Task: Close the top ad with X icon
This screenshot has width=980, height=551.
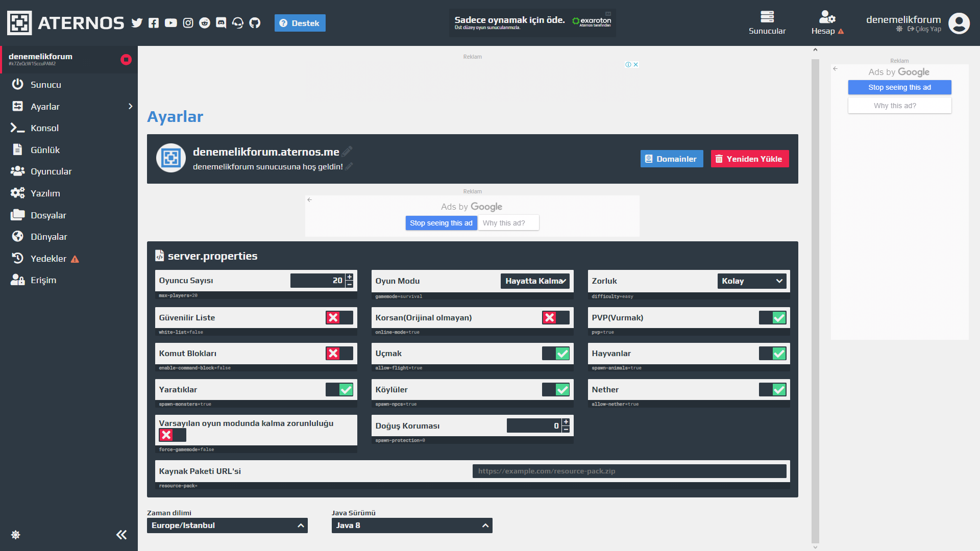Action: 635,65
